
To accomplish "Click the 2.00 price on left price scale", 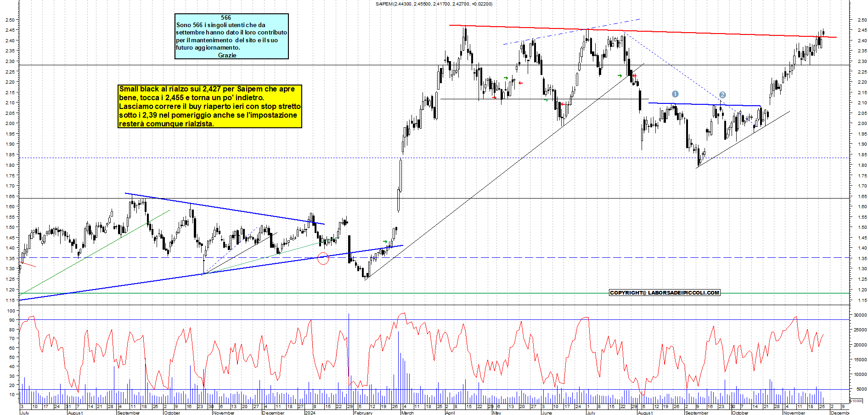I will pyautogui.click(x=9, y=123).
